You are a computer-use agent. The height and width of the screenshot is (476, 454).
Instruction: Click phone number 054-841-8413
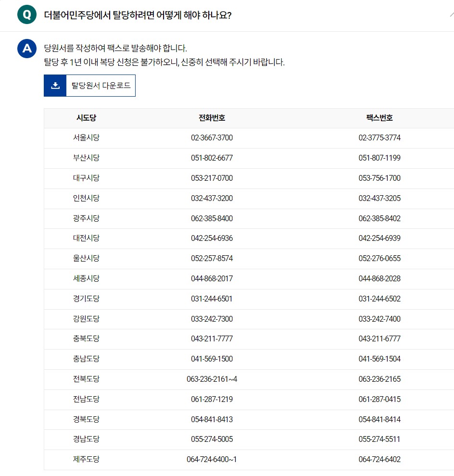[x=212, y=419]
